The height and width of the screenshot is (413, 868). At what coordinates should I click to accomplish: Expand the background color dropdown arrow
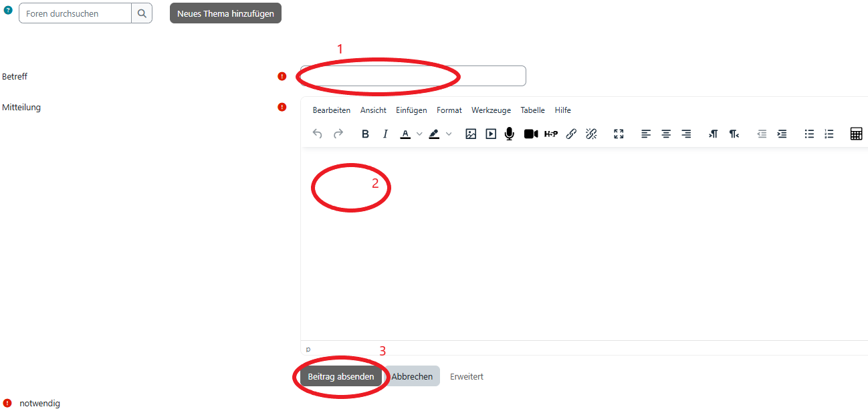pyautogui.click(x=449, y=134)
